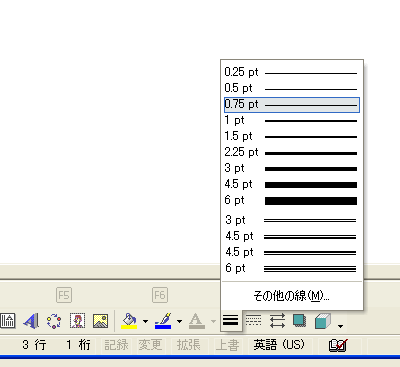
Task: Click the Insert Diagram icon
Action: click(54, 321)
